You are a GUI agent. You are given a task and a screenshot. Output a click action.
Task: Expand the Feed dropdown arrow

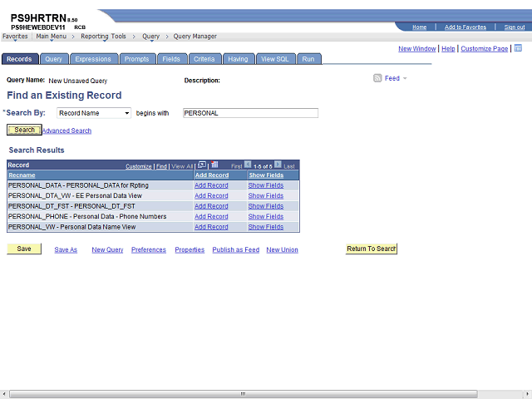point(405,78)
